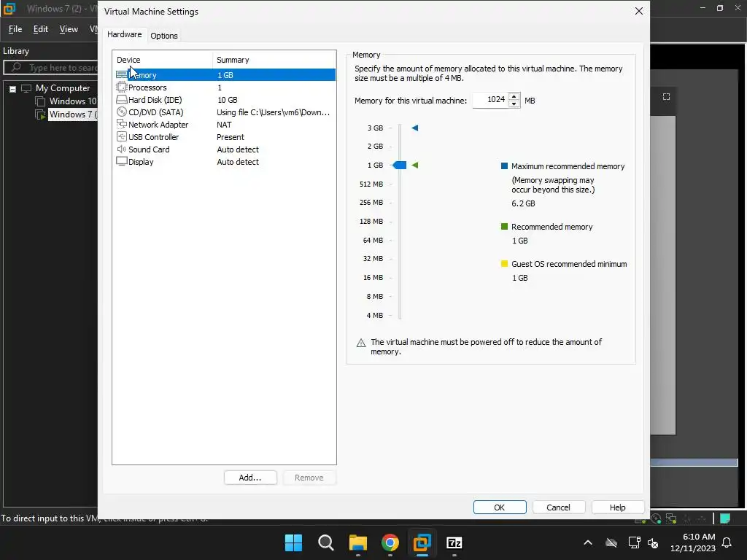Click the slider track at 2 GB
Viewport: 747px width, 560px height.
tap(400, 146)
